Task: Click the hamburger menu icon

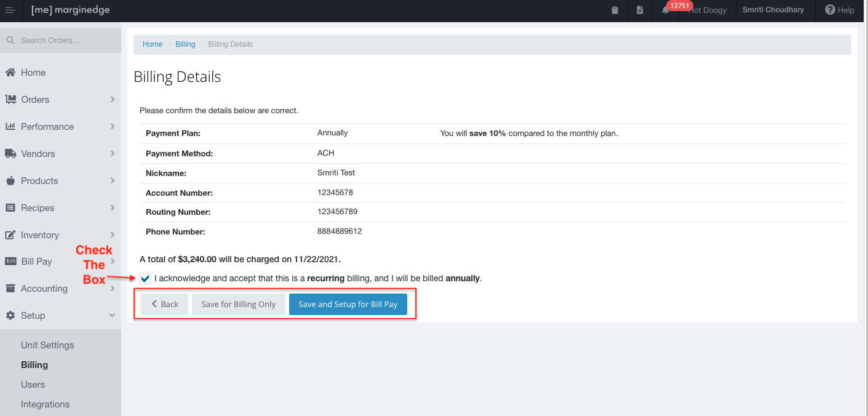Action: 10,10
